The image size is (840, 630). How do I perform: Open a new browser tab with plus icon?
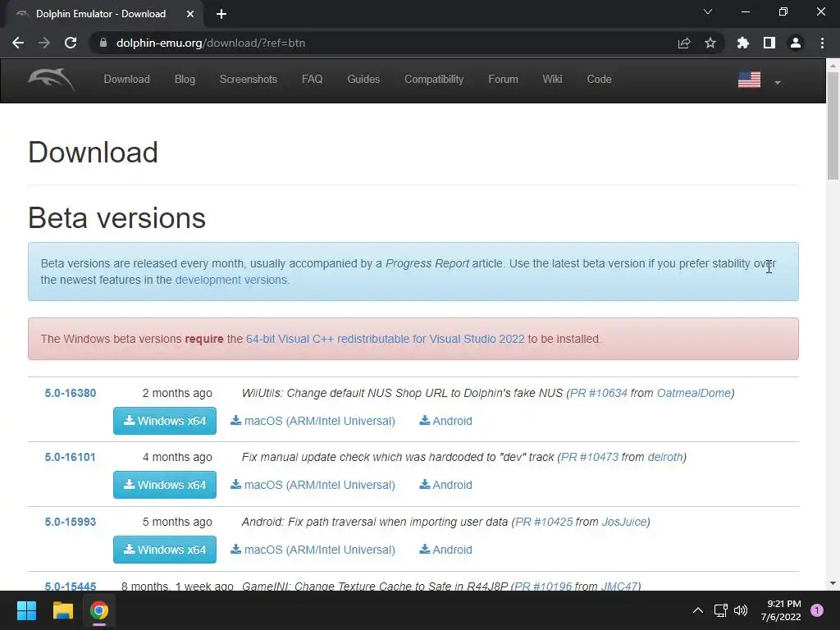pos(221,14)
